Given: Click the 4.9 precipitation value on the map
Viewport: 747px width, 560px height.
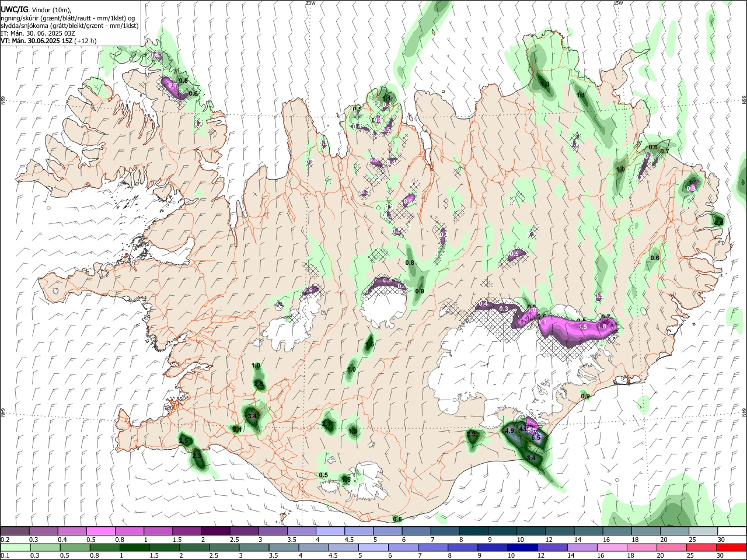Looking at the screenshot, I should tap(509, 431).
